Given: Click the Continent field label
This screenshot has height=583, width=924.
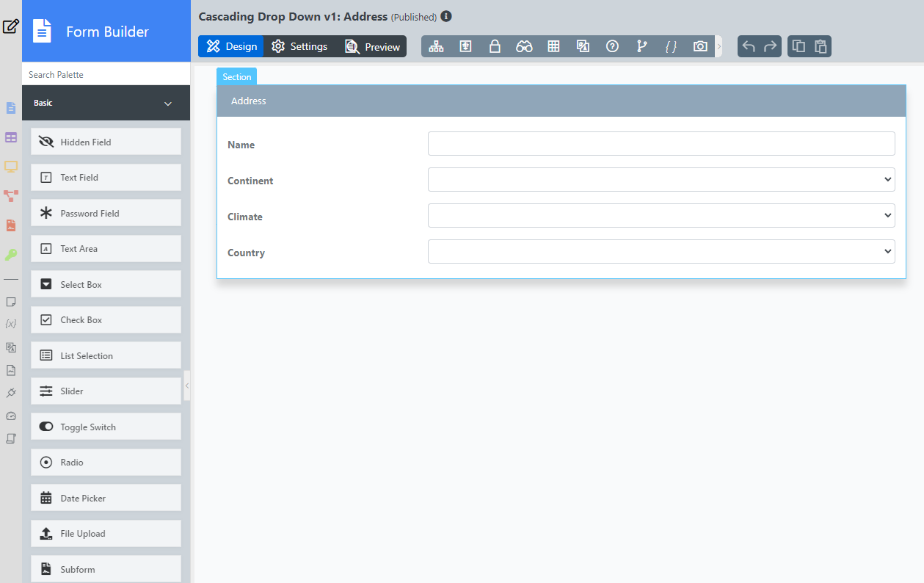Looking at the screenshot, I should (x=250, y=181).
